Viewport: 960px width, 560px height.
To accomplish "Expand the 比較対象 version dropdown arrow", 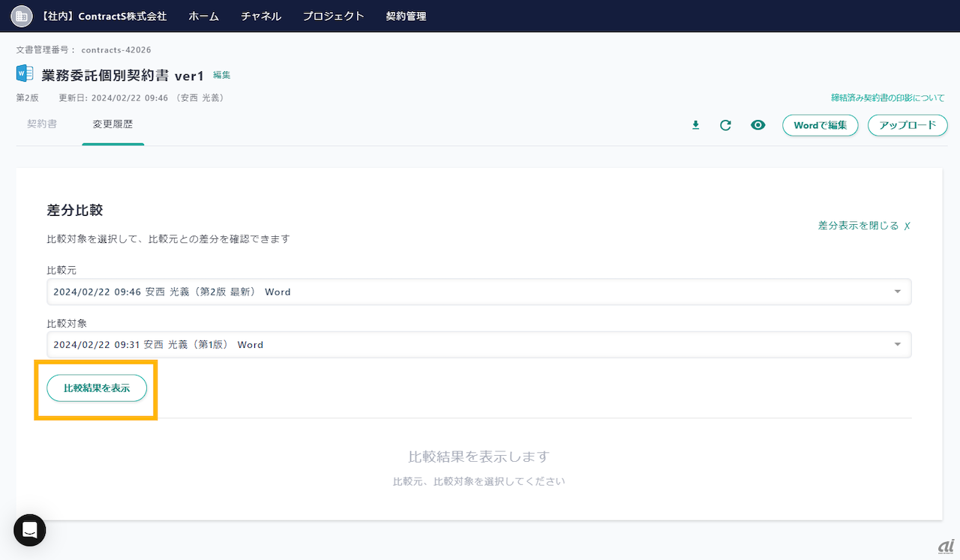I will click(898, 344).
